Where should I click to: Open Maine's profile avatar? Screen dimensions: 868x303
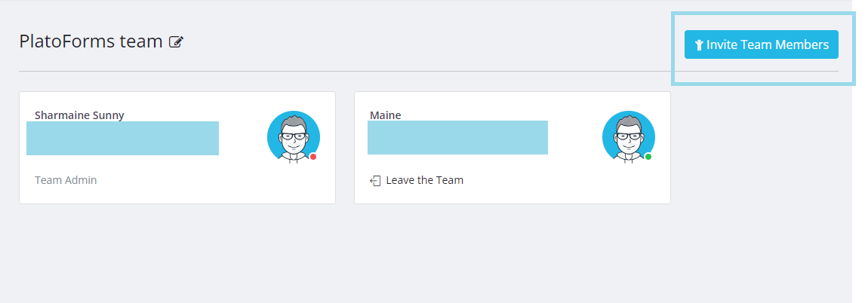[629, 137]
